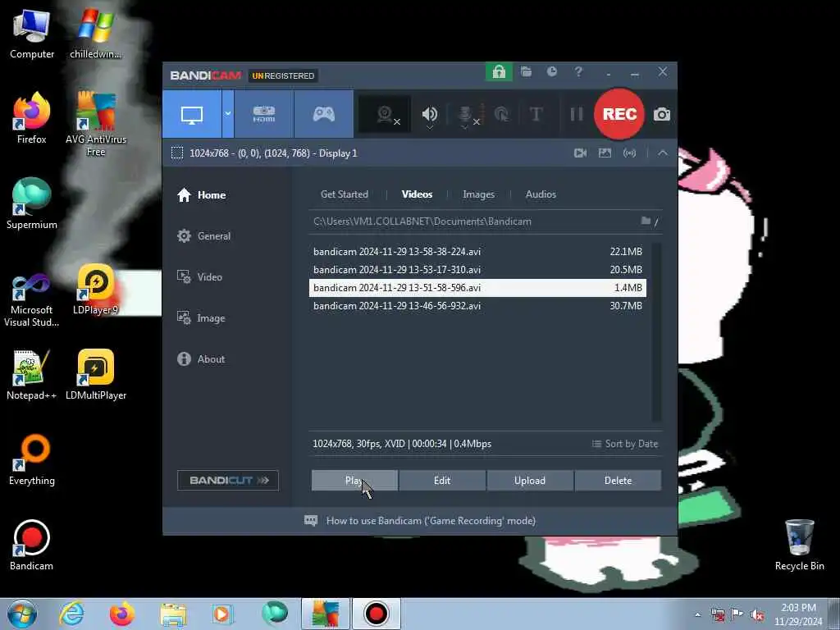Open General settings in the sidebar
This screenshot has width=840, height=630.
[203, 235]
